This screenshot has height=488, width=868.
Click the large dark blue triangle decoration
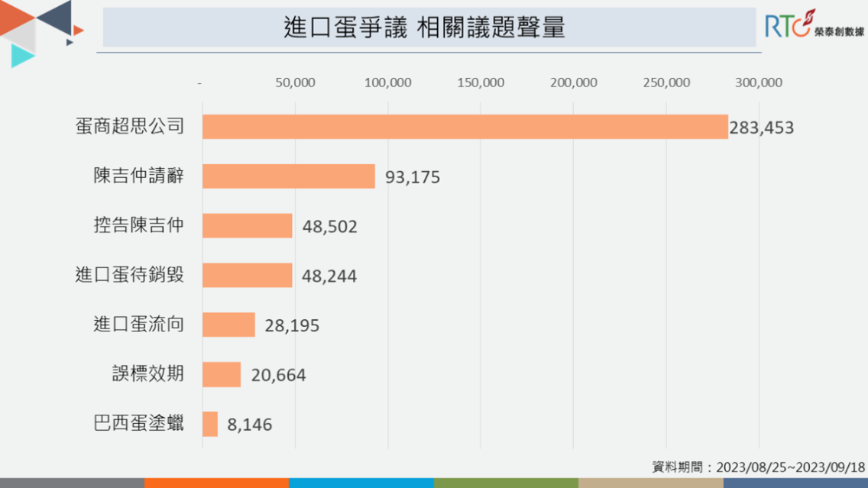point(57,18)
